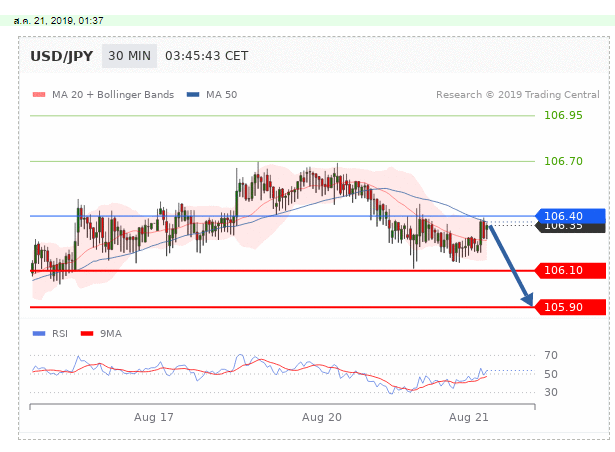615x452 pixels.
Task: Click the red 106.10 support price tag
Action: click(x=571, y=270)
